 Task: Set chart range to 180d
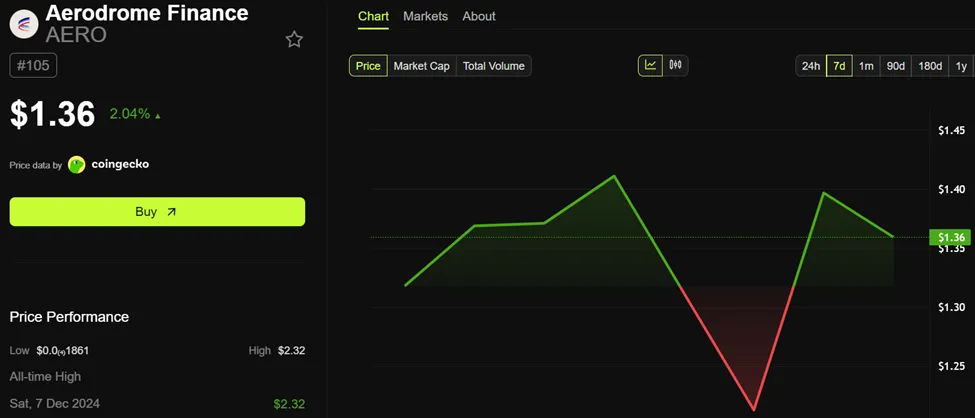(x=930, y=66)
